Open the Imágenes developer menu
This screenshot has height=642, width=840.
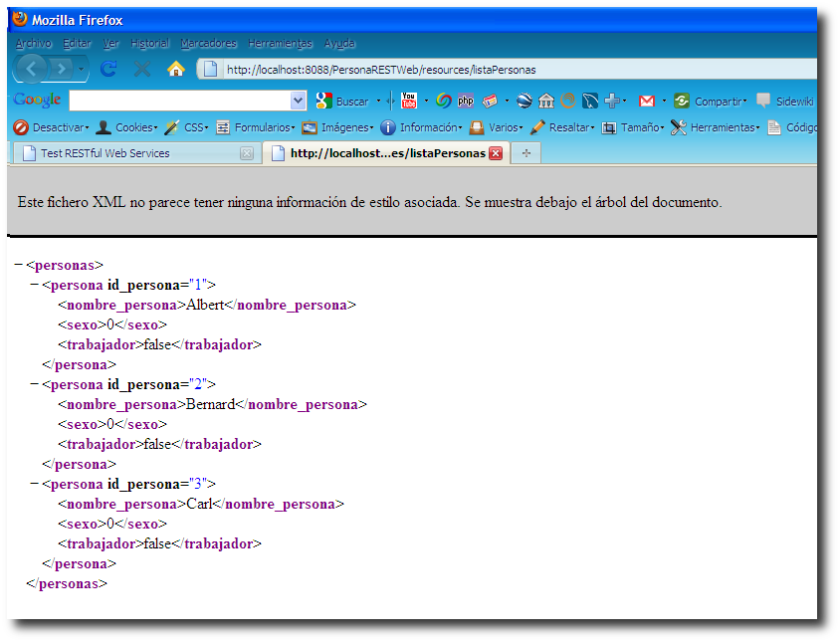337,127
